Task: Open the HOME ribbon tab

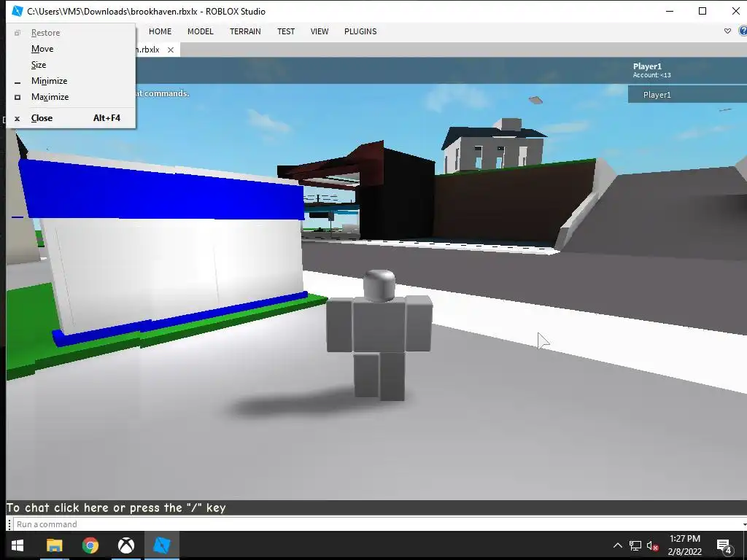Action: click(160, 31)
